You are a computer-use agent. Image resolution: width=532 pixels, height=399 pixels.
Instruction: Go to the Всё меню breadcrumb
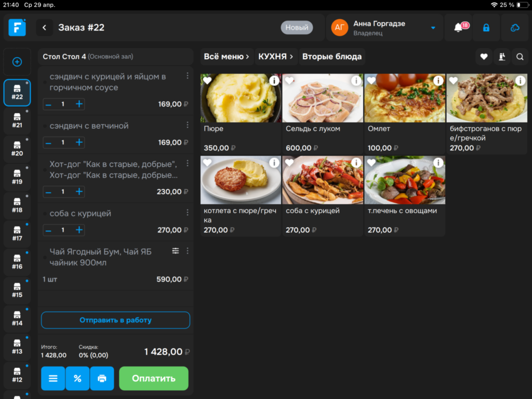(x=227, y=57)
